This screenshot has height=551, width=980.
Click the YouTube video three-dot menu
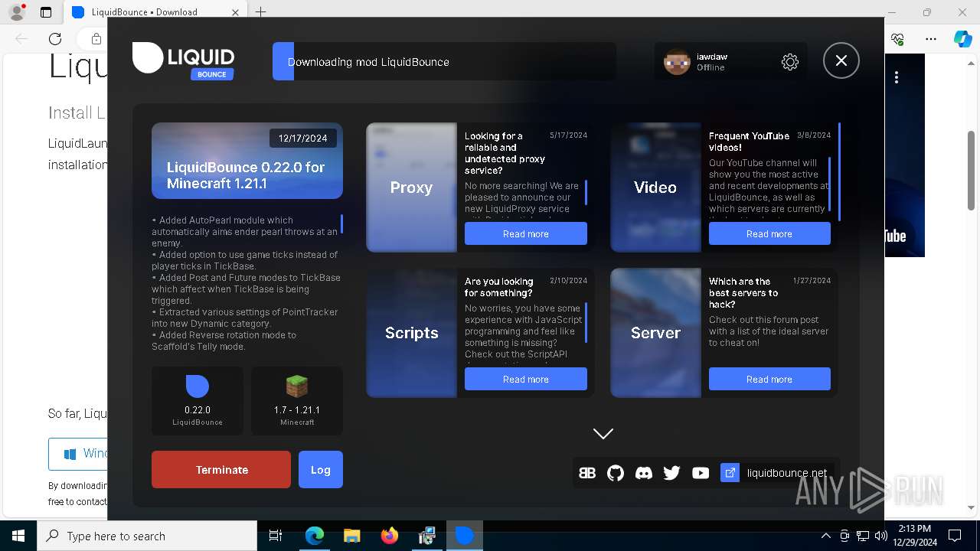[897, 77]
